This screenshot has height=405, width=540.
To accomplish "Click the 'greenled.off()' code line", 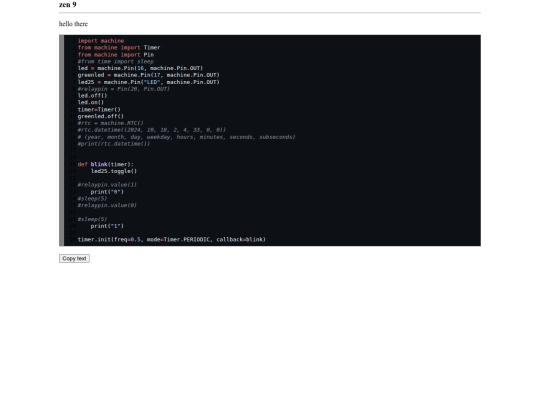I will pyautogui.click(x=101, y=116).
